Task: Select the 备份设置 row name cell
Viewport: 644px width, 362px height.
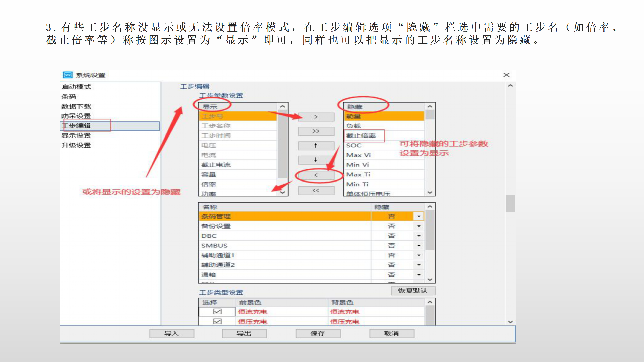Action: (x=285, y=226)
